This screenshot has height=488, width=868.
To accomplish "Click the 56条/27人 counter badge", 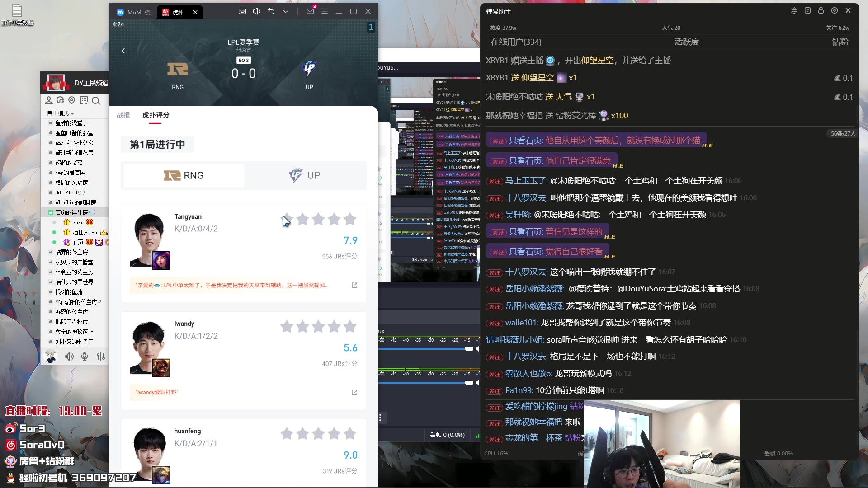I will click(x=843, y=134).
